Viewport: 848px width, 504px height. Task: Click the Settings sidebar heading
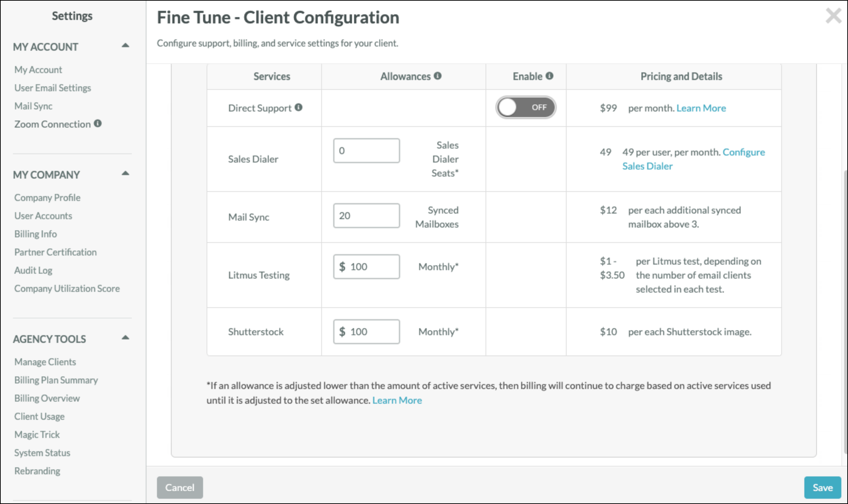(72, 16)
